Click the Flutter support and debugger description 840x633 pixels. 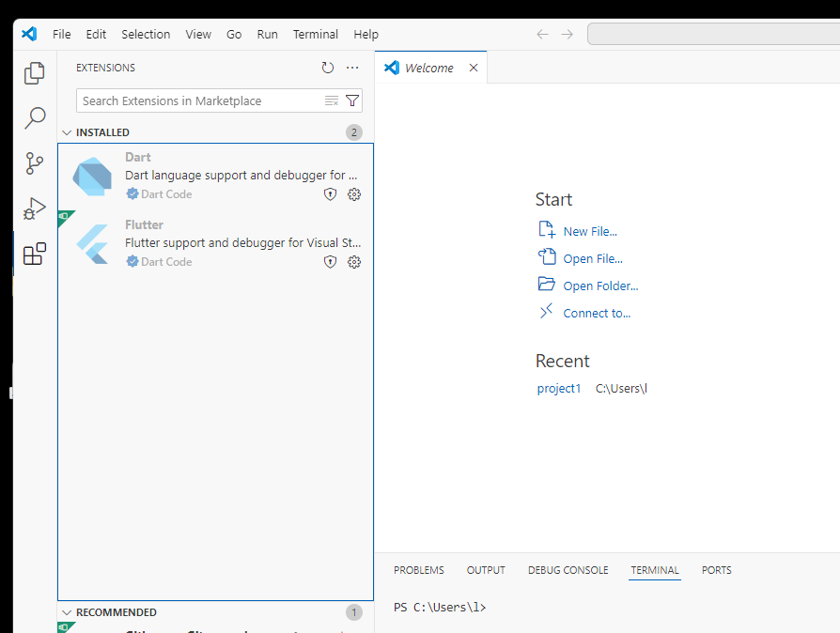coord(242,242)
